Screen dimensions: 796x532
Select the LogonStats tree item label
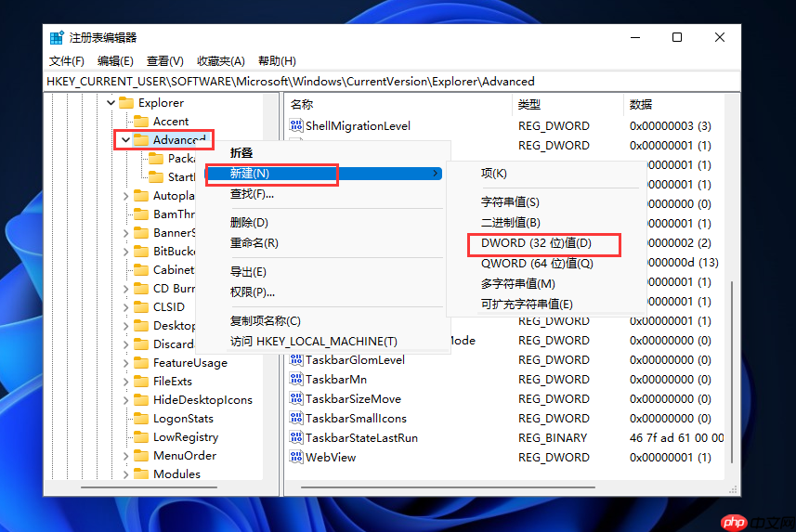183,419
